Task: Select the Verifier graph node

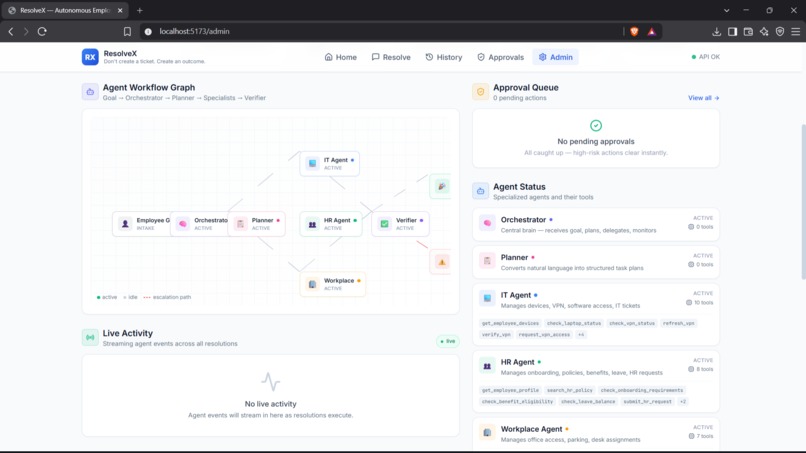Action: (400, 224)
